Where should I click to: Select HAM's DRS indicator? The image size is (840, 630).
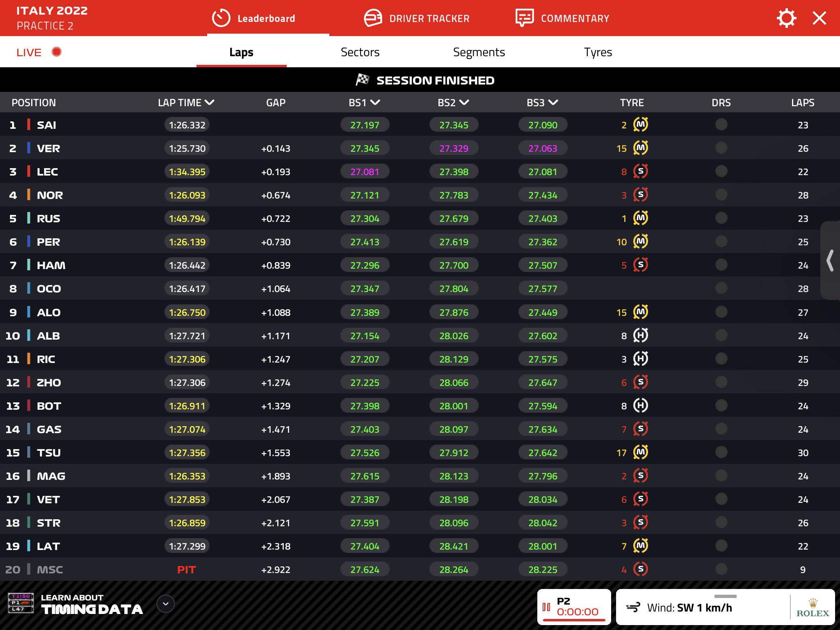(x=721, y=265)
